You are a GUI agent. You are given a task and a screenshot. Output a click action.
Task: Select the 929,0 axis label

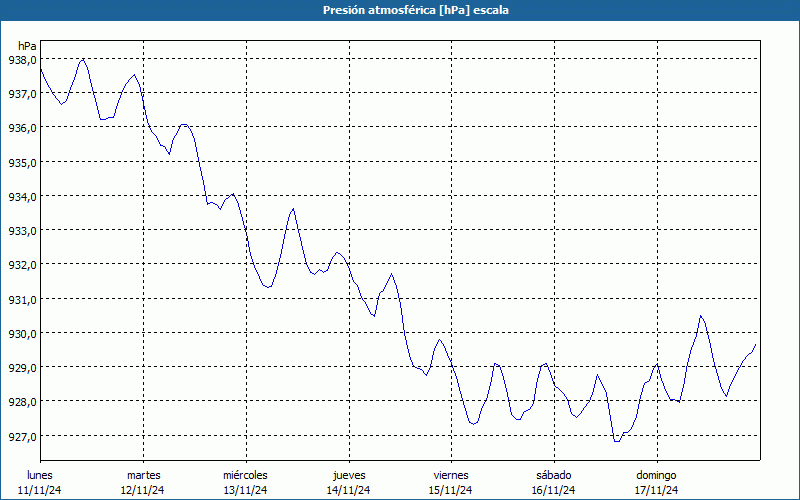tap(22, 368)
